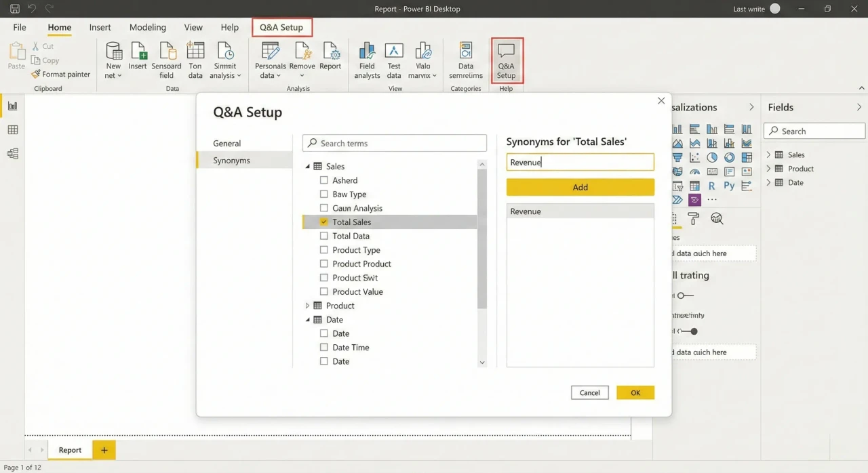This screenshot has height=473, width=868.
Task: Click Cut in the Clipboard group
Action: click(43, 46)
